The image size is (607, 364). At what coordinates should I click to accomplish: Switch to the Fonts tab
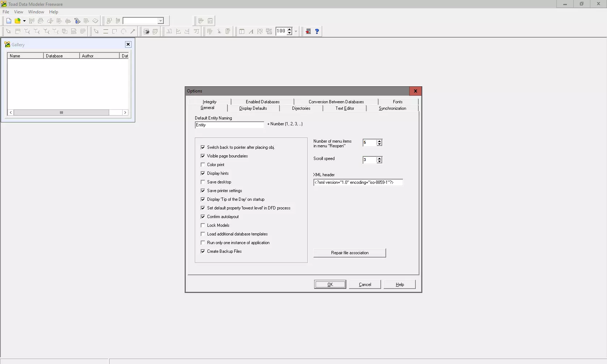click(x=398, y=102)
